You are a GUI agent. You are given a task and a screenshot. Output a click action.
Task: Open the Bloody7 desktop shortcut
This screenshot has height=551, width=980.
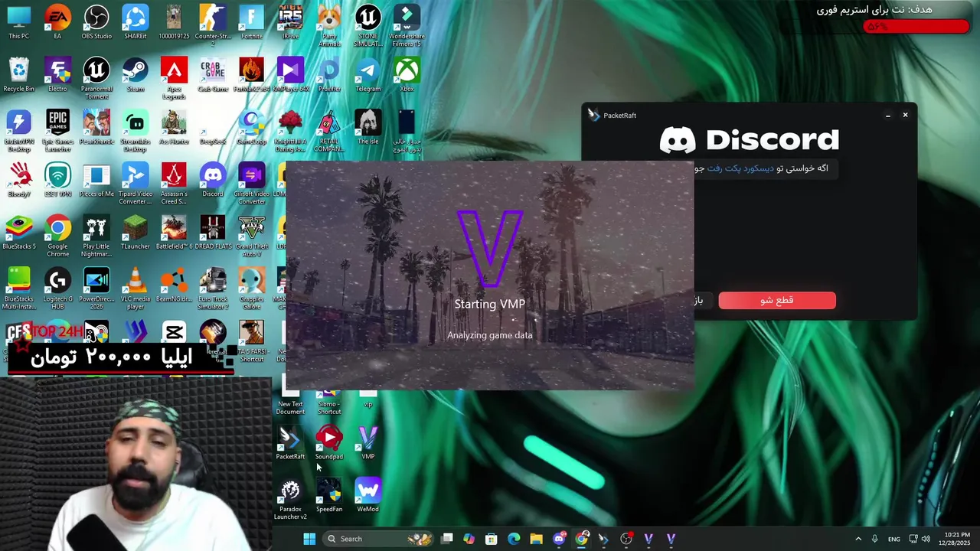[x=18, y=179]
